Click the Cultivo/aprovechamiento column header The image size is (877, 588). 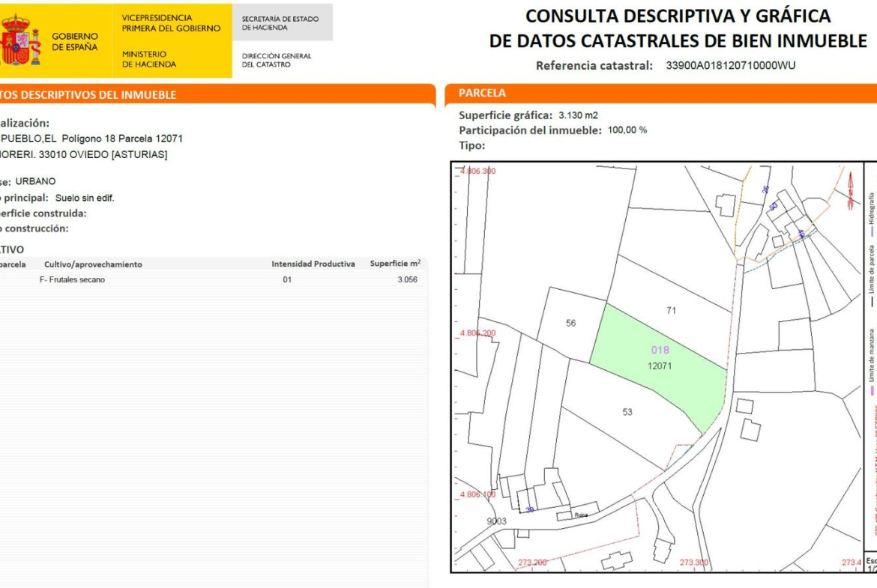93,264
